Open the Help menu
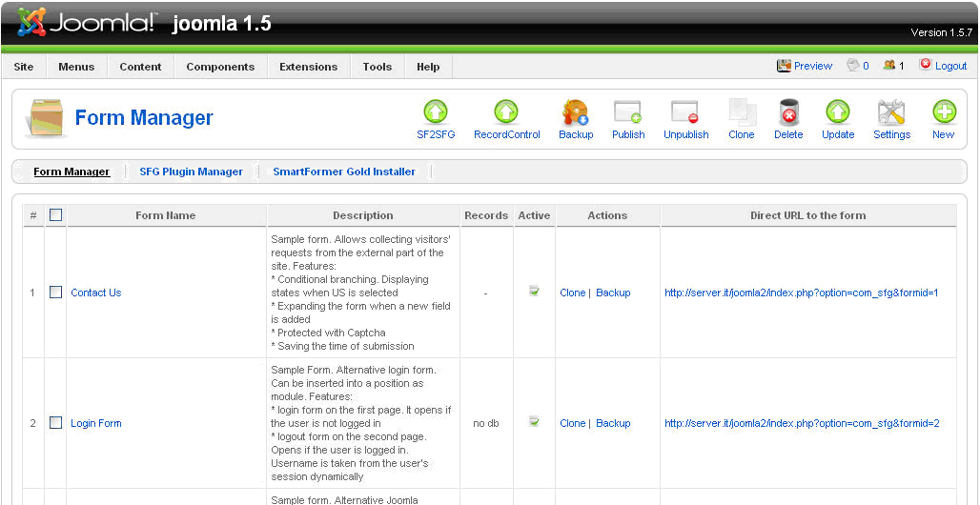The height and width of the screenshot is (505, 980). point(428,67)
